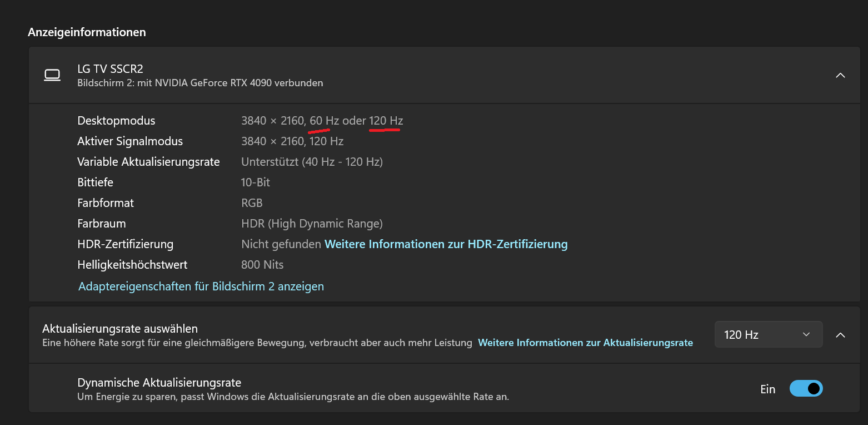
Task: Click the Farbformat RGB value
Action: pos(252,202)
